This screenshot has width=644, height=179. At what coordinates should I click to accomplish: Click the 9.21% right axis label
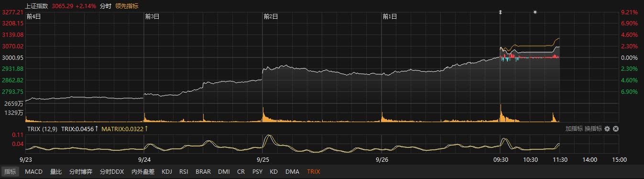[629, 12]
